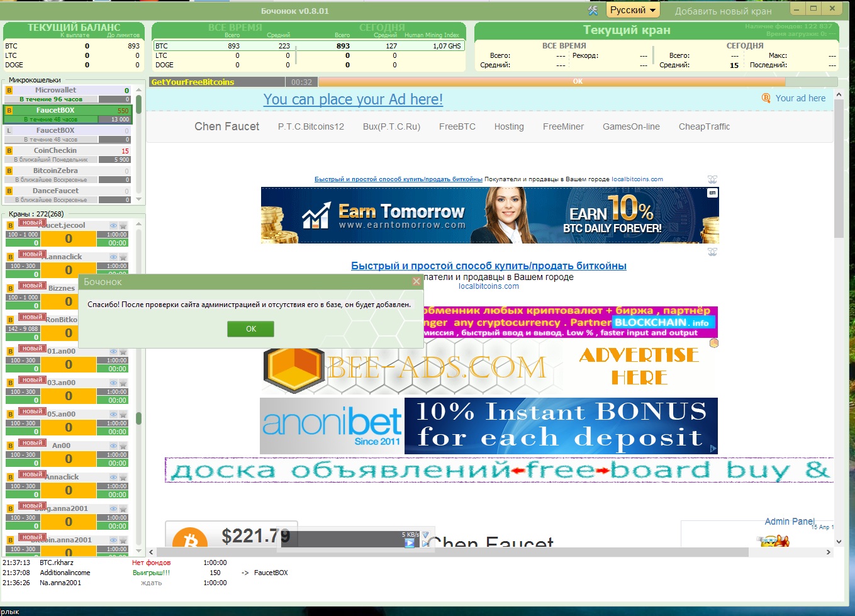Click the down arrow of Краны list
Screen dimensions: 855x616
pos(138,551)
